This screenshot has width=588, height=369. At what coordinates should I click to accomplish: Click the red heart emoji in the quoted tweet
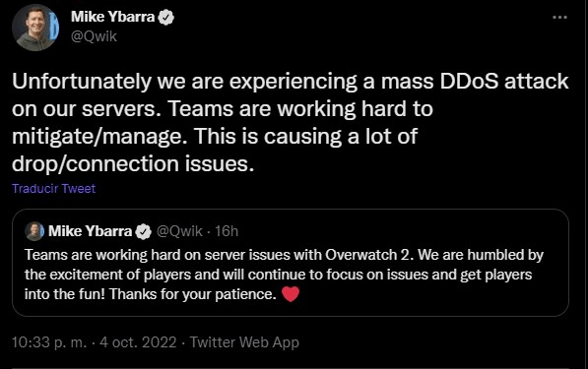click(291, 294)
